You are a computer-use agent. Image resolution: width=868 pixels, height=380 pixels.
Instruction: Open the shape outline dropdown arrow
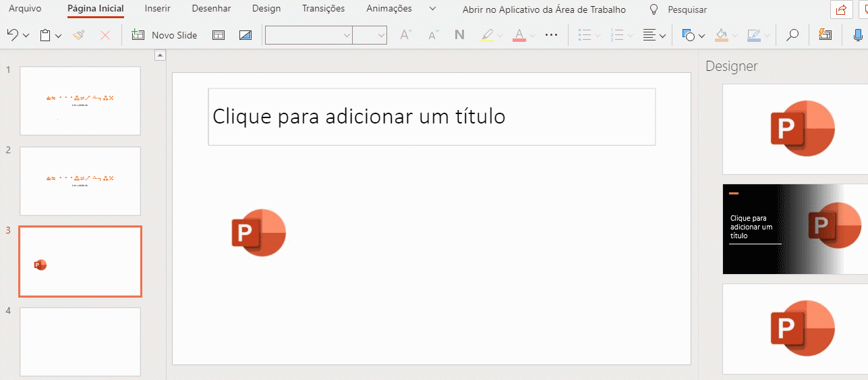767,36
